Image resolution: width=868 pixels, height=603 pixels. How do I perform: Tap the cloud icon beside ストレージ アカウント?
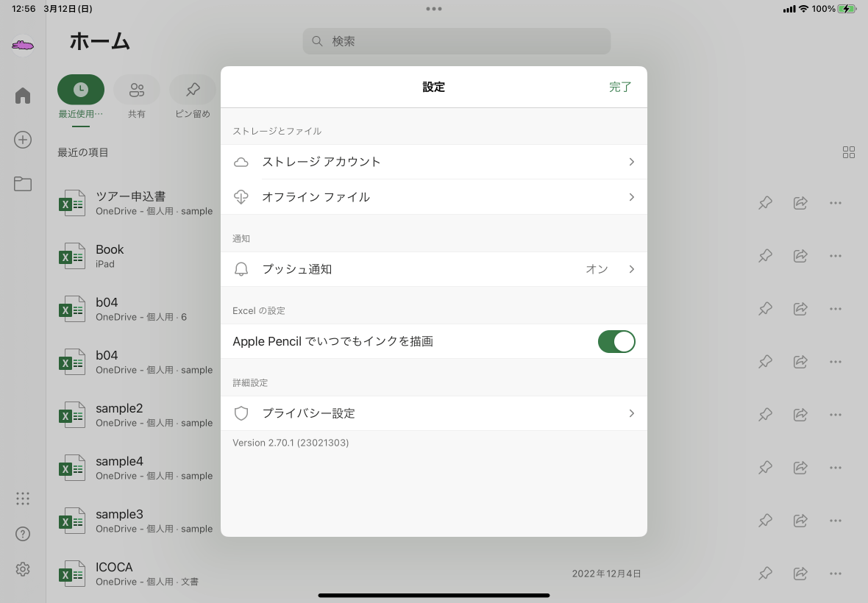(241, 162)
